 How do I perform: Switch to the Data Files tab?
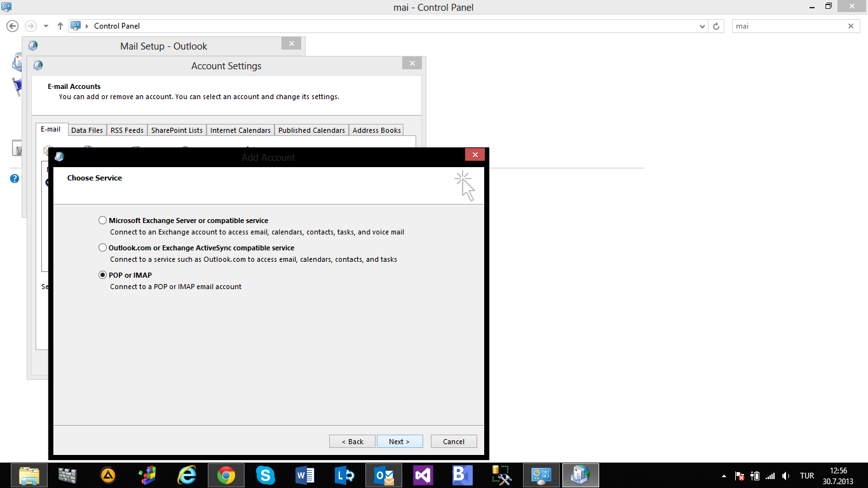87,130
